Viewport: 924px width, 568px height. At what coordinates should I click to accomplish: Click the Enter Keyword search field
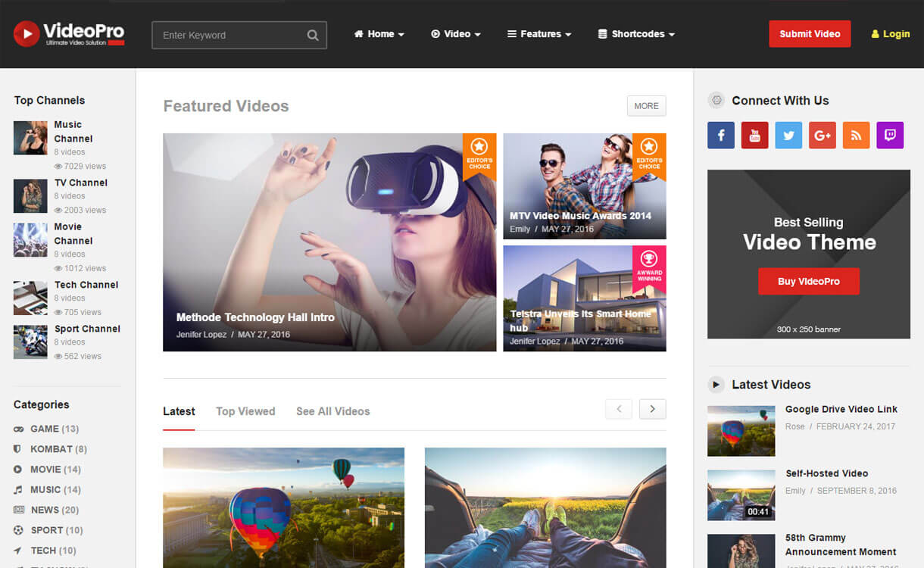coord(231,35)
